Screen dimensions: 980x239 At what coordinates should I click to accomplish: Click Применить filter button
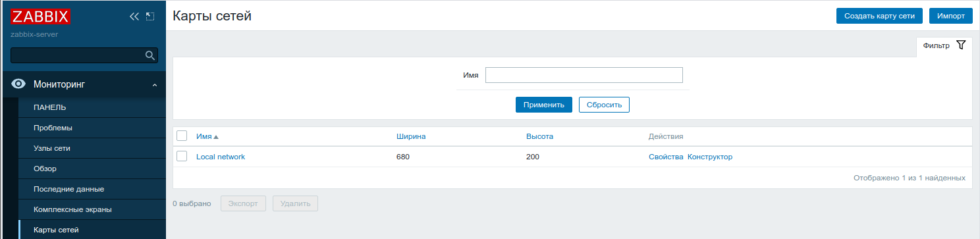coord(544,105)
